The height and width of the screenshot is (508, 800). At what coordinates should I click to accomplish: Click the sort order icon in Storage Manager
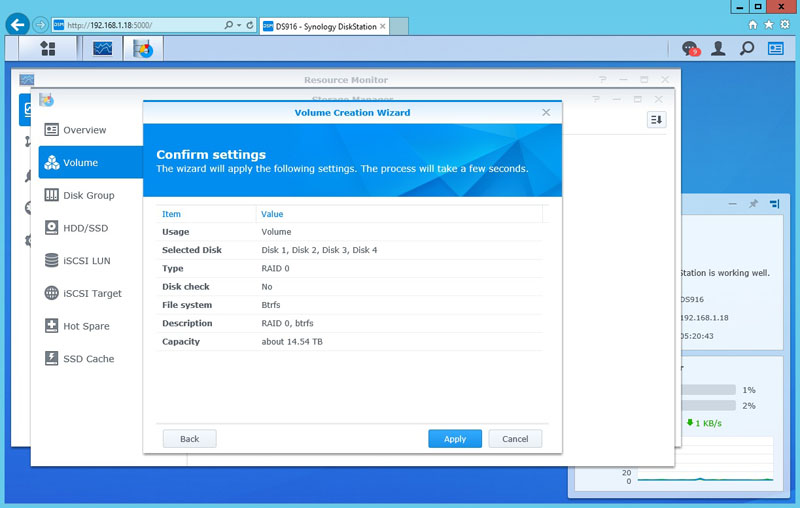tap(656, 120)
